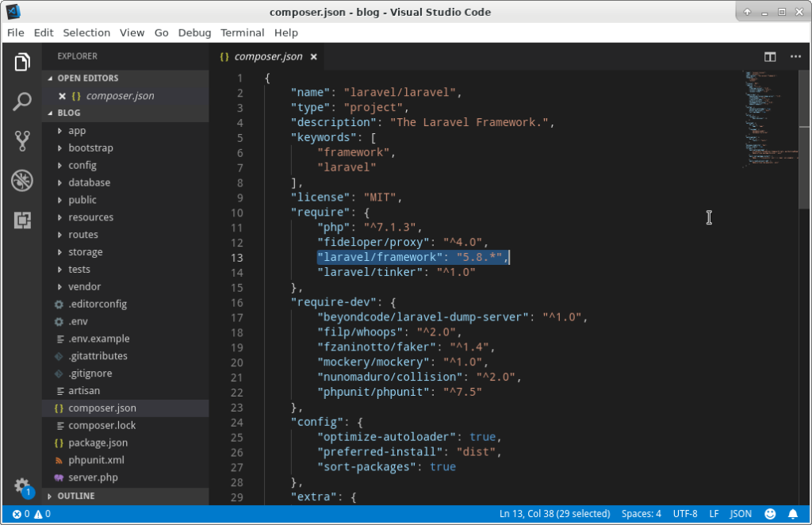
Task: Open the Source Control view
Action: pos(21,141)
